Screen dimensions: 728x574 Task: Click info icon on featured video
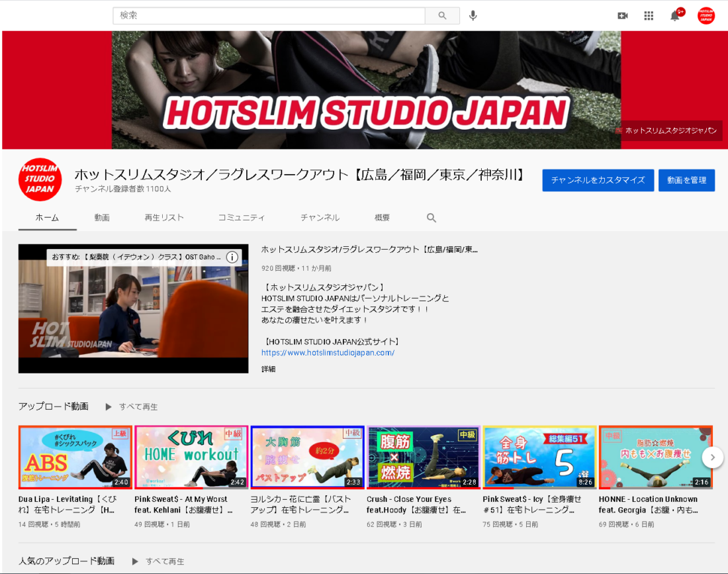click(x=232, y=257)
